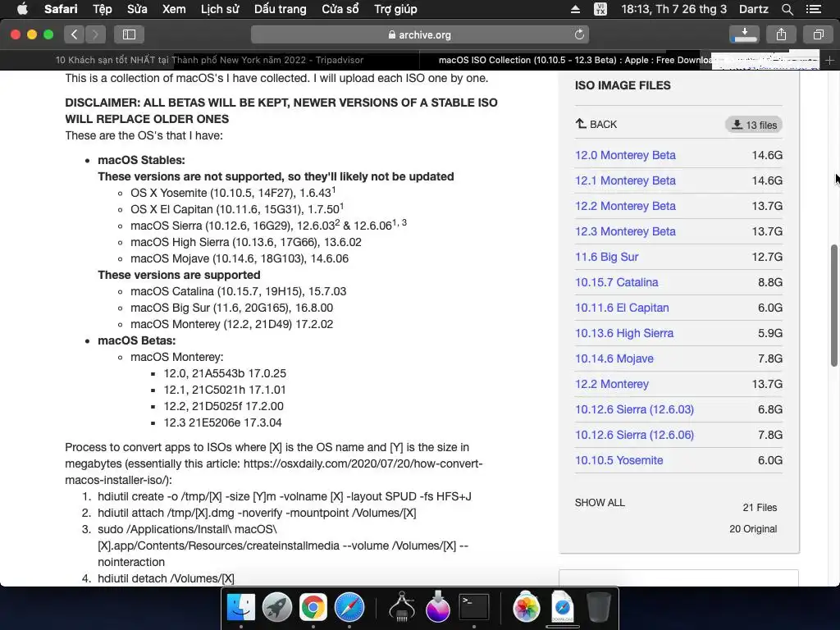The width and height of the screenshot is (840, 630).
Task: Toggle the Safari sidebar
Action: tap(129, 34)
